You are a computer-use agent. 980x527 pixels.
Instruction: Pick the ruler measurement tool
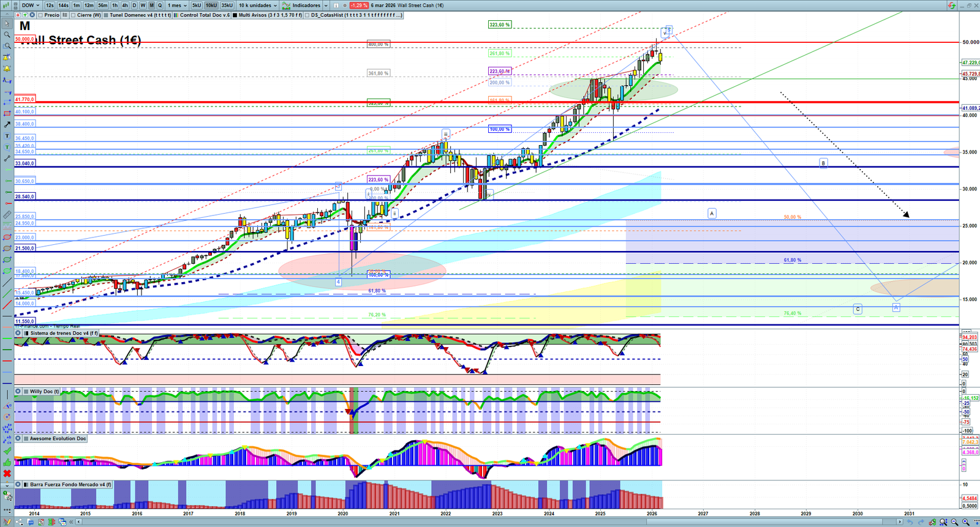coord(7,215)
